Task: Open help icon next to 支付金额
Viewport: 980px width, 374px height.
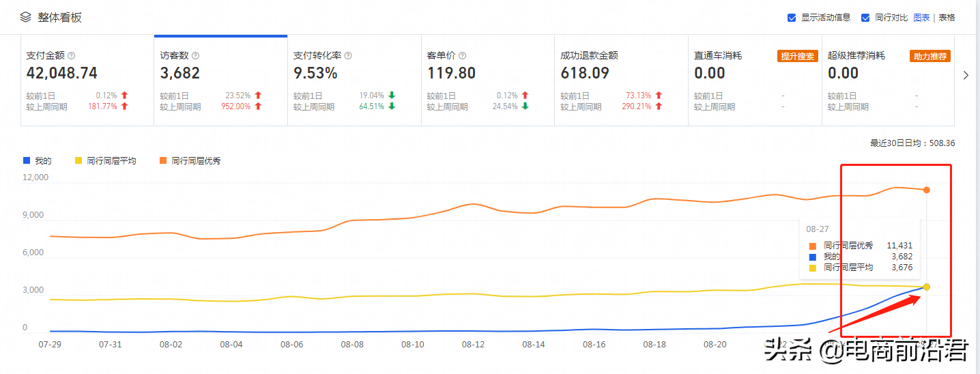Action: pyautogui.click(x=71, y=56)
